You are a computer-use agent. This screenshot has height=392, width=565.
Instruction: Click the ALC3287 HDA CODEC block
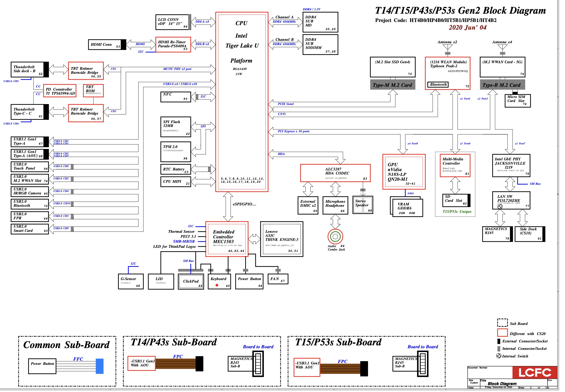tap(335, 173)
